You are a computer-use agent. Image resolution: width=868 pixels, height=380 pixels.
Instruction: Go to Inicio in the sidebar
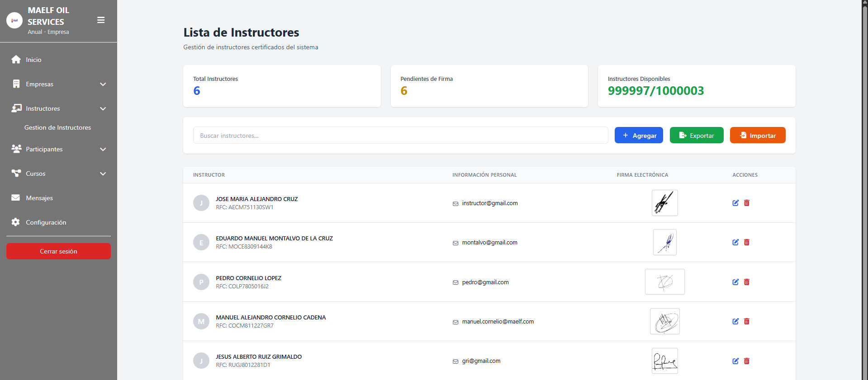pyautogui.click(x=33, y=60)
